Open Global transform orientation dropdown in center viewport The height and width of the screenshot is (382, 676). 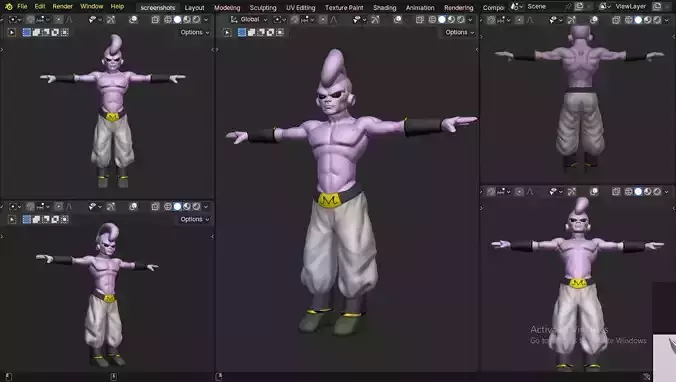point(249,19)
